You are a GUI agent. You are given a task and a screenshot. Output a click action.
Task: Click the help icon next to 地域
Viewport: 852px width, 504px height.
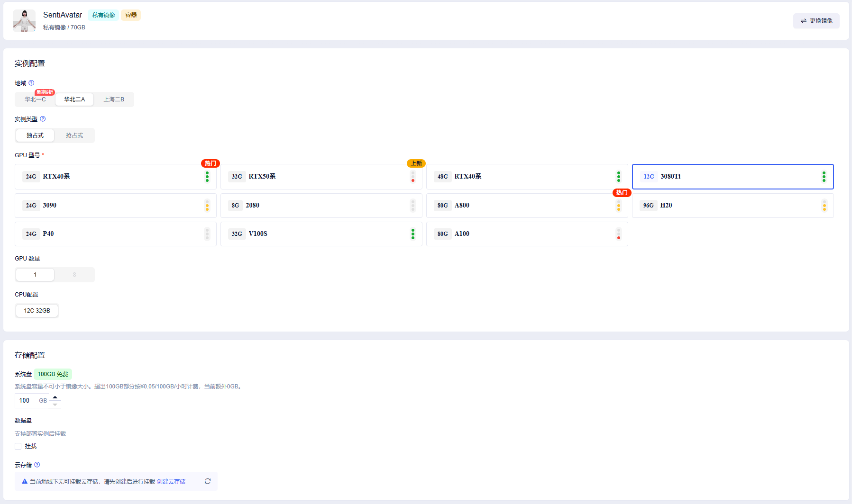(x=31, y=83)
